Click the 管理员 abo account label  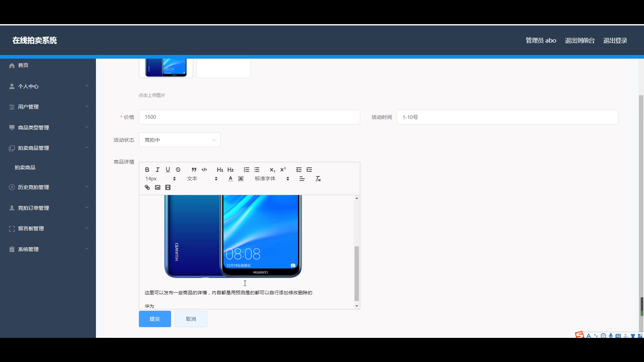pyautogui.click(x=541, y=41)
